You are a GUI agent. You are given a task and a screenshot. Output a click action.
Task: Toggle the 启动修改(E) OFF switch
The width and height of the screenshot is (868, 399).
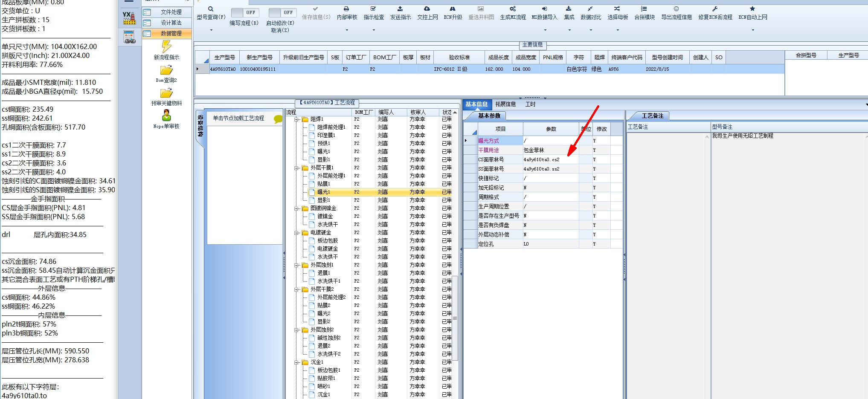[282, 12]
